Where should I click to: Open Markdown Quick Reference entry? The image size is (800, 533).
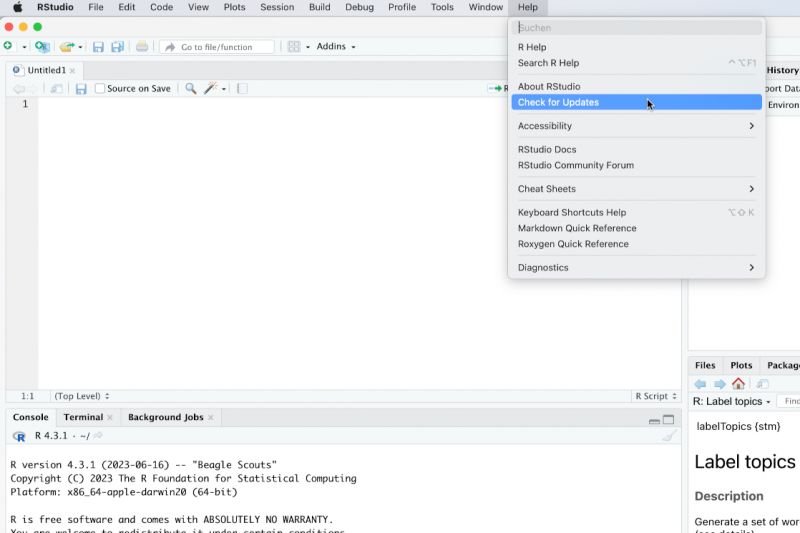pos(637,229)
